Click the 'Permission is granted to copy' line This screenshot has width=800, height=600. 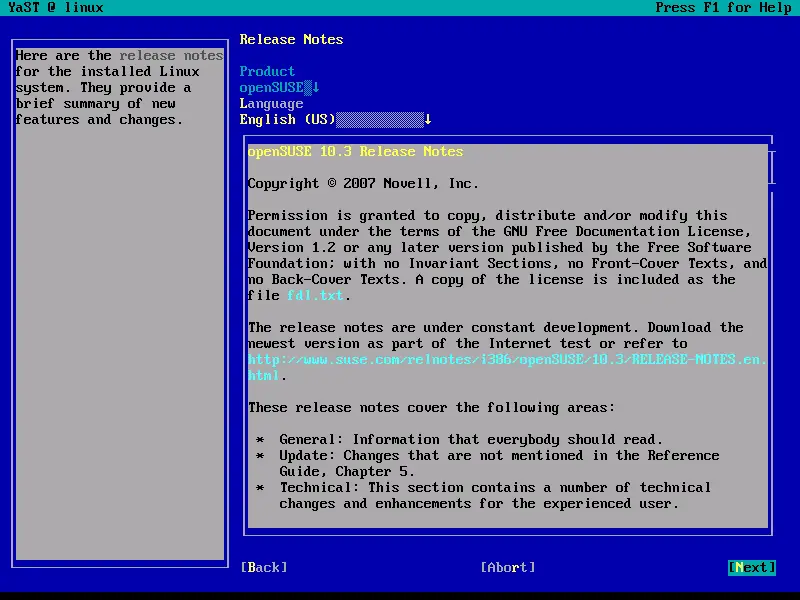pos(487,215)
